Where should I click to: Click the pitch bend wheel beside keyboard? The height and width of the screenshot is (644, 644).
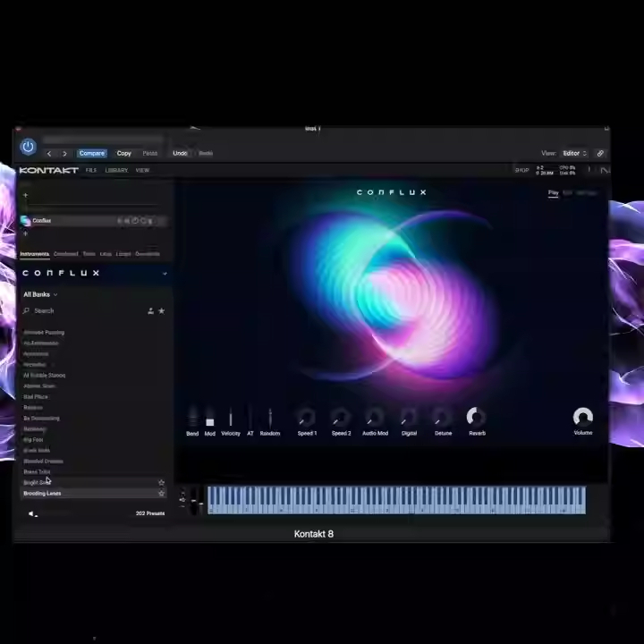[x=193, y=500]
